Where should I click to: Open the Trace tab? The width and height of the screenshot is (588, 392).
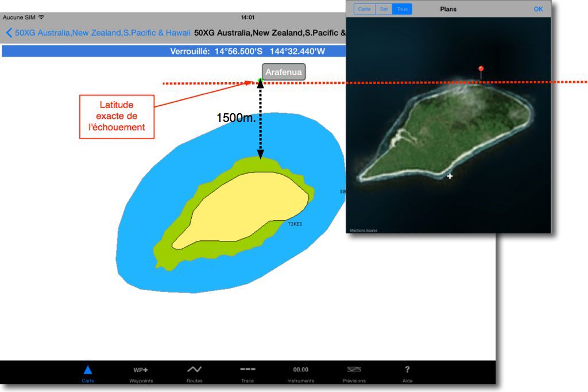click(247, 374)
